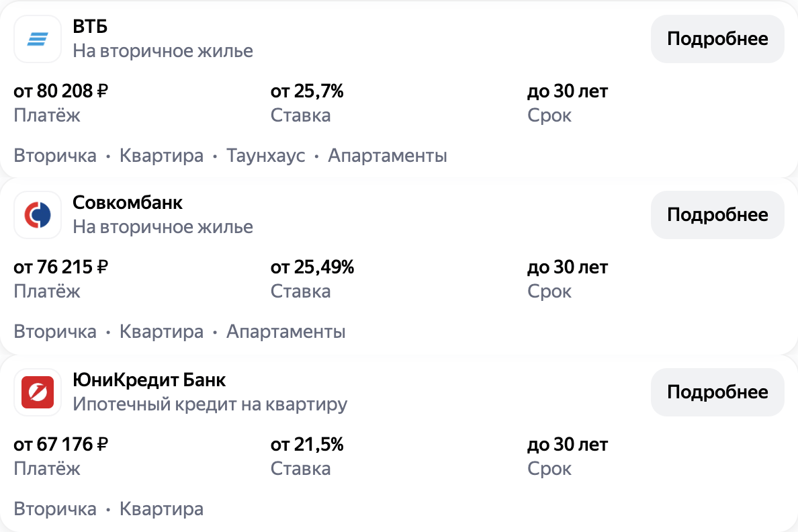Image resolution: width=798 pixels, height=532 pixels.
Task: Click the Вторичка tag in ЮниКредит card
Action: click(x=55, y=508)
